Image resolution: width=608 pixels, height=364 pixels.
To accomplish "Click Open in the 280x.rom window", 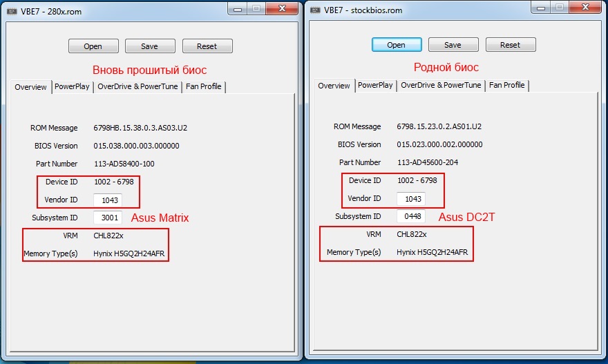I will pos(93,46).
